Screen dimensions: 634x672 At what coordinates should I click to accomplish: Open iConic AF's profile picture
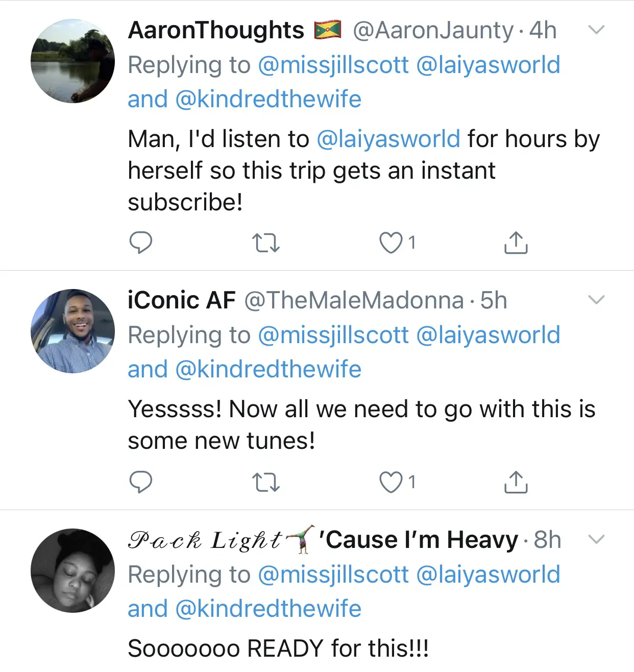[x=72, y=331]
